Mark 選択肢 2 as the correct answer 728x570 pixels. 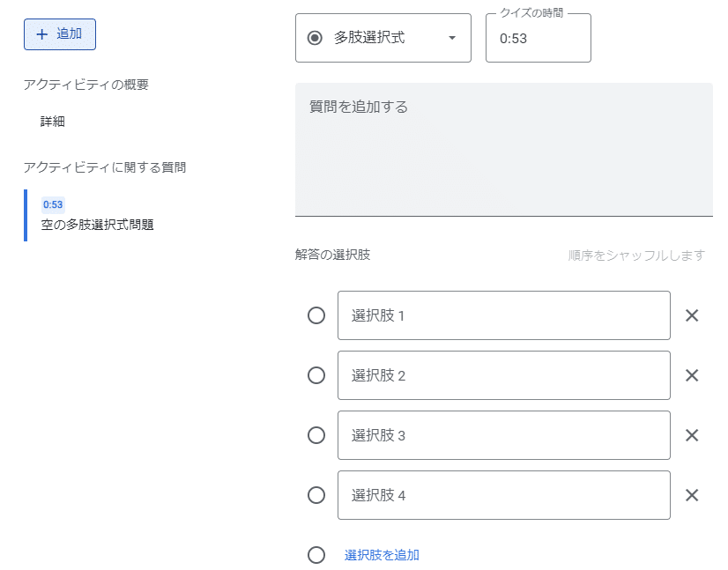(316, 375)
